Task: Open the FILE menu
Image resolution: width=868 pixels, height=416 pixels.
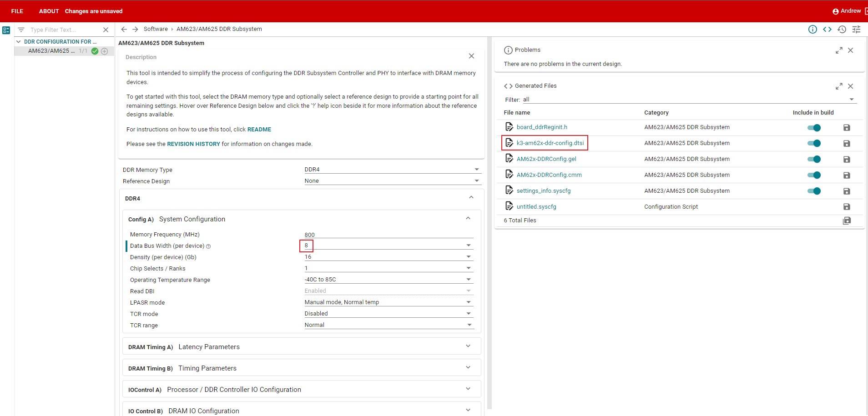Action: point(17,11)
